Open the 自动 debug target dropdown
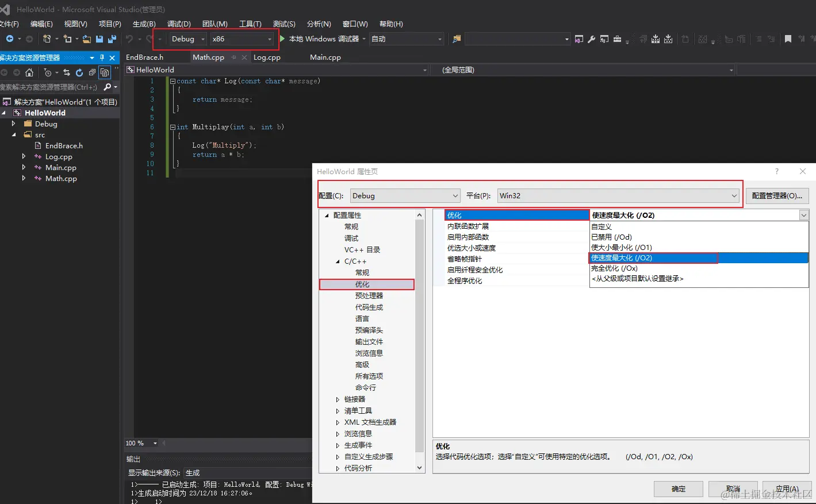 (x=407, y=39)
